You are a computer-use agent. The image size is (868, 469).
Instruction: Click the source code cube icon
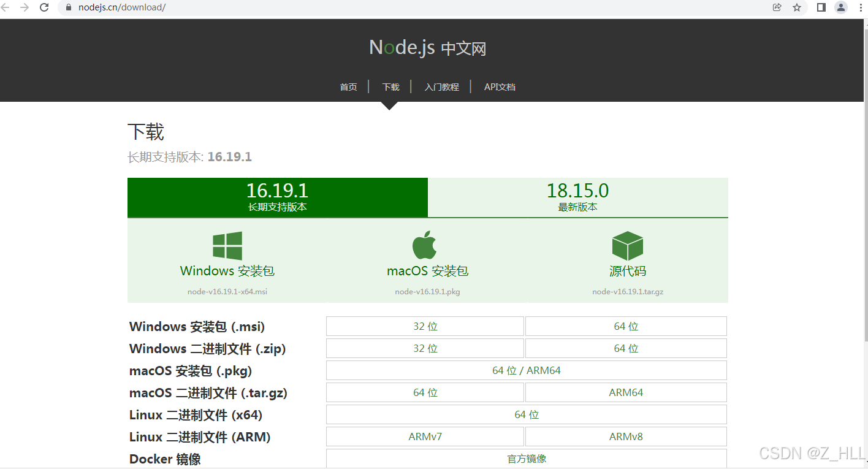[627, 246]
